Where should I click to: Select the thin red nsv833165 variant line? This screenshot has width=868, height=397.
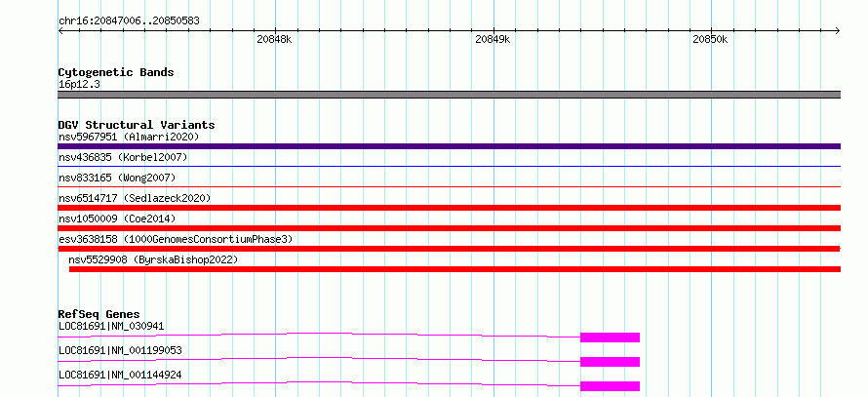pos(449,186)
